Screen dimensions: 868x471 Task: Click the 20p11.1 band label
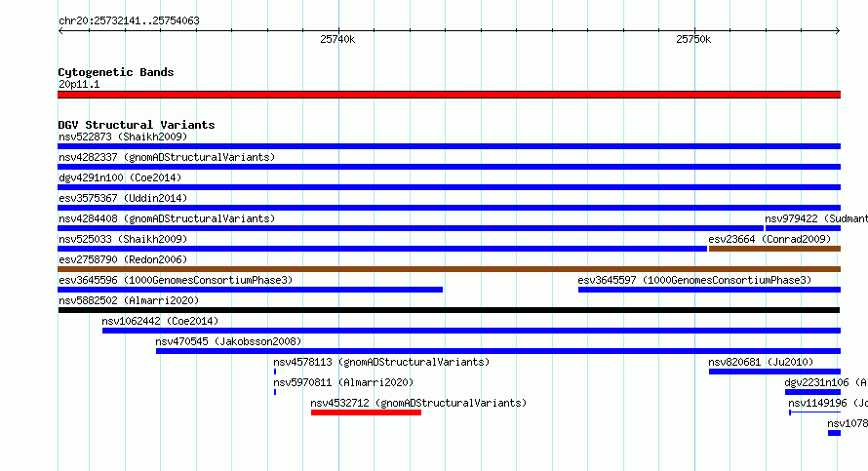79,84
